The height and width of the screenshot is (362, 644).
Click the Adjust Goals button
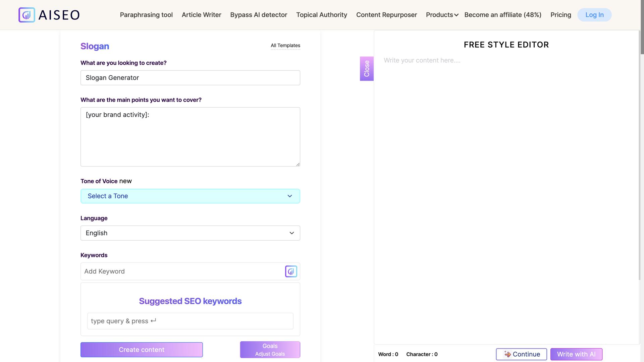click(x=270, y=350)
